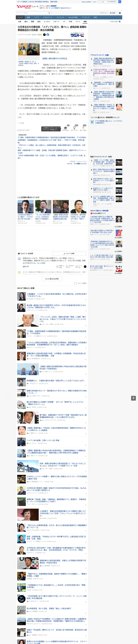Click the ログイン link
This screenshot has width=138, height=644.
click(x=42, y=8)
